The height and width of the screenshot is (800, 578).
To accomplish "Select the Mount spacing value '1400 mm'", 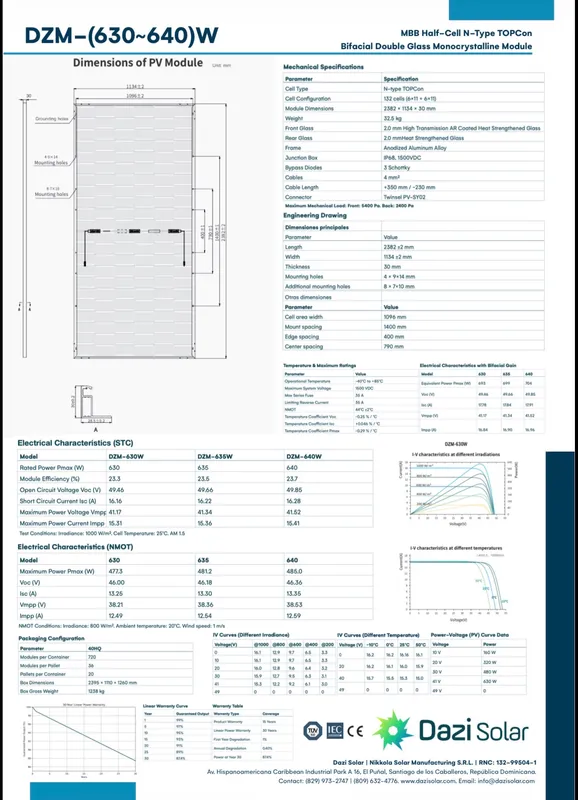I will (x=394, y=327).
